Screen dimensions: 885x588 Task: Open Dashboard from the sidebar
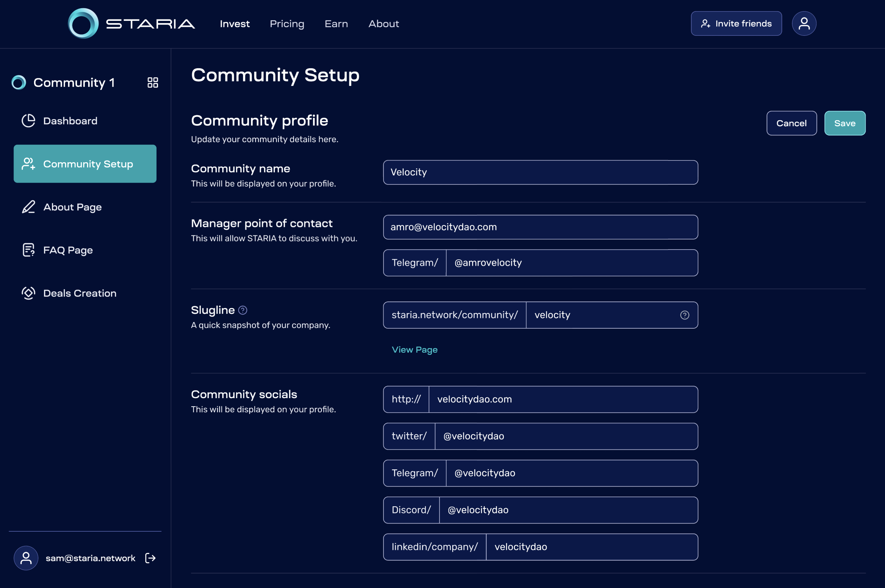coord(70,121)
